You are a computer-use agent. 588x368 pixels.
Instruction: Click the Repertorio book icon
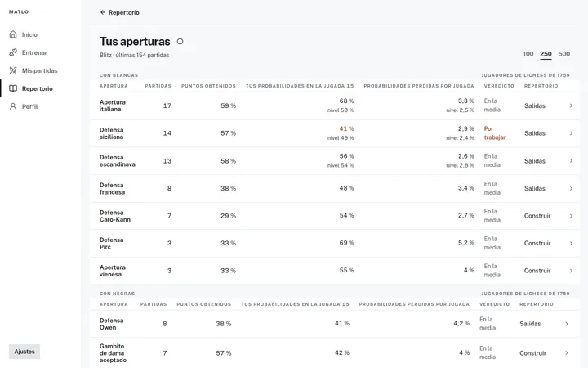pos(13,88)
